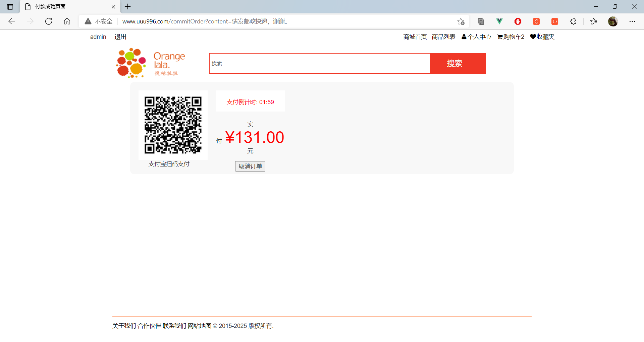Click the Orange lala logo

[x=151, y=63]
